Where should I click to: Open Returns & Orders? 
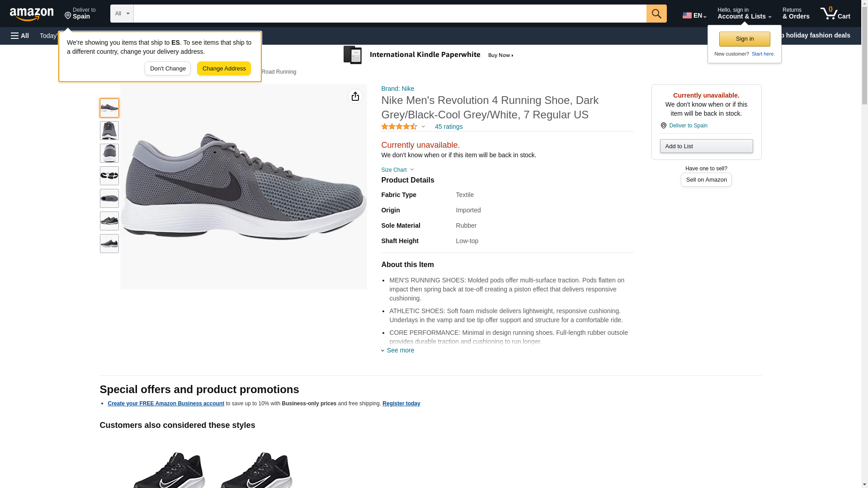796,14
